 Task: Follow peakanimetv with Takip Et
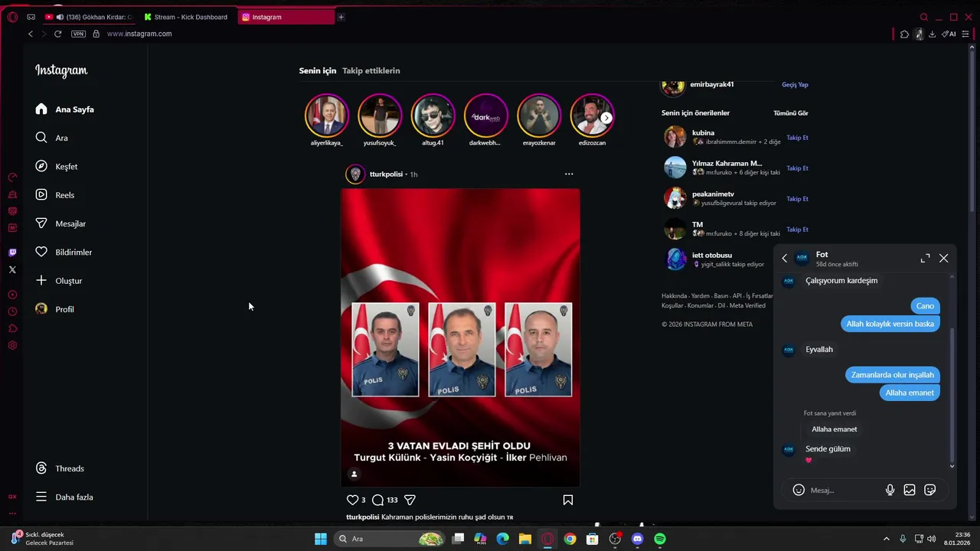point(797,199)
